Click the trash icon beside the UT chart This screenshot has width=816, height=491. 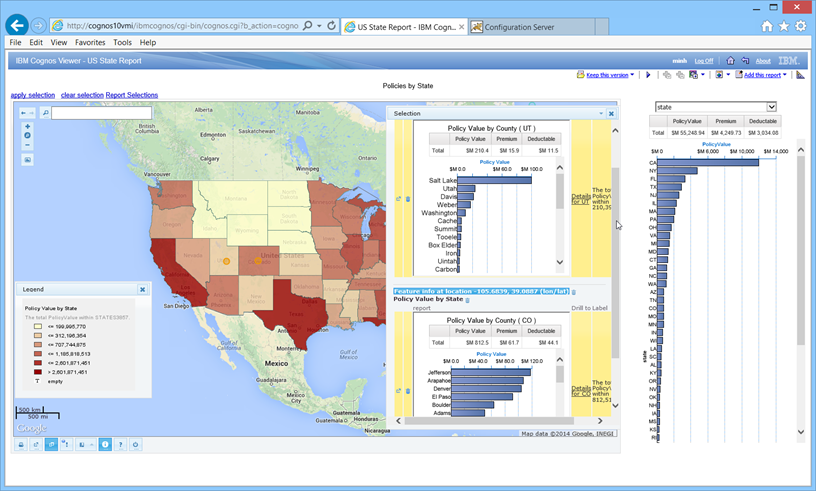point(408,199)
